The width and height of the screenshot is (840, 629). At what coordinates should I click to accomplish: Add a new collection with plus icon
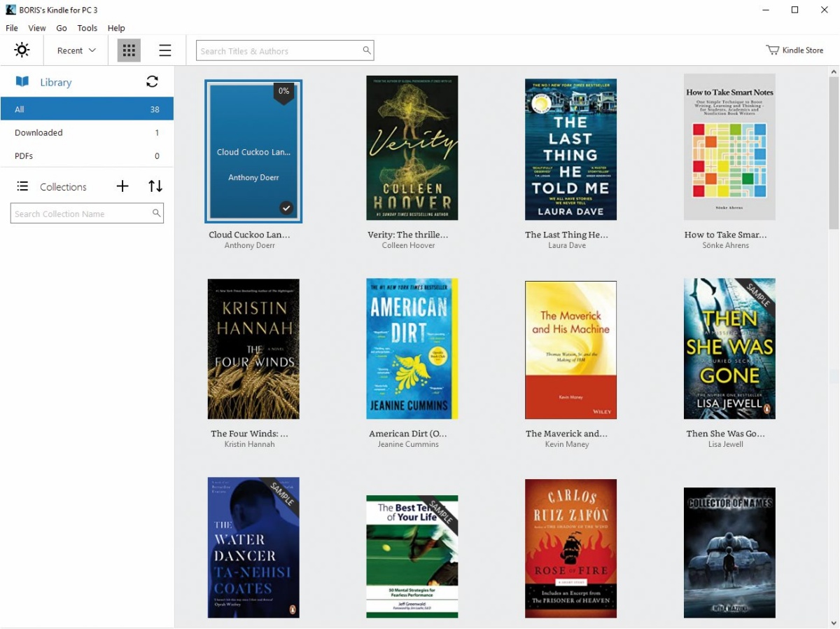tap(122, 186)
